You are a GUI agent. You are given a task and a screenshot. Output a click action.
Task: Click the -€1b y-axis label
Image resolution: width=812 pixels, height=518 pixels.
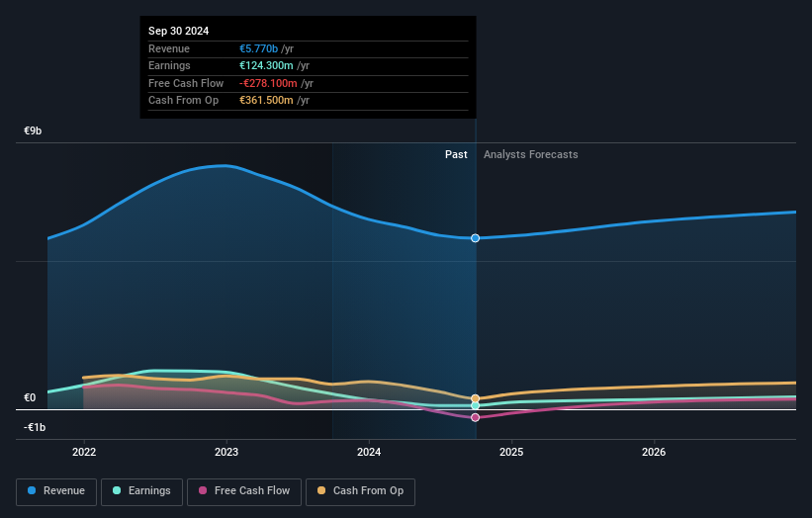(x=35, y=427)
